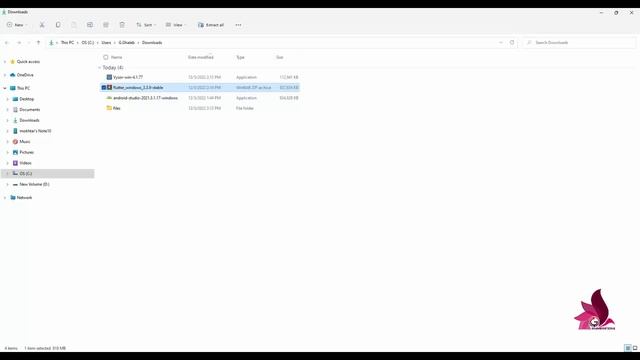
Task: Select the flutter_windows stable zip file
Action: (199, 87)
